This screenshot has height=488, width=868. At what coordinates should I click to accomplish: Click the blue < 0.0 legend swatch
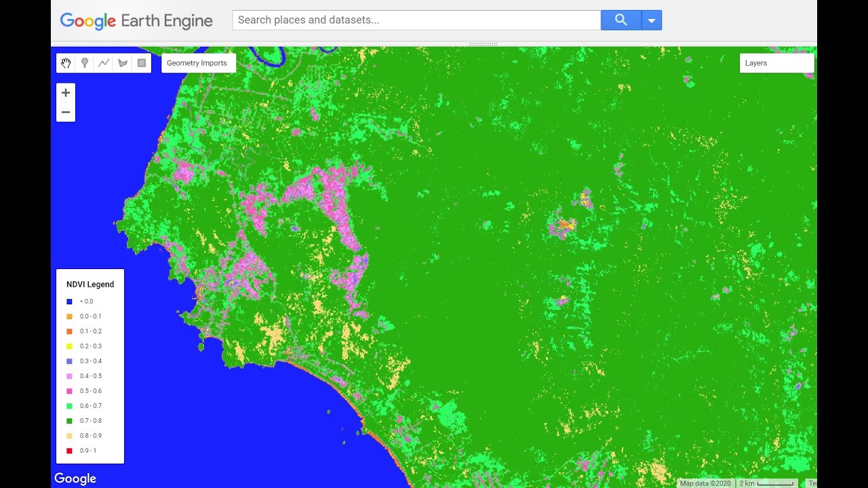click(69, 302)
